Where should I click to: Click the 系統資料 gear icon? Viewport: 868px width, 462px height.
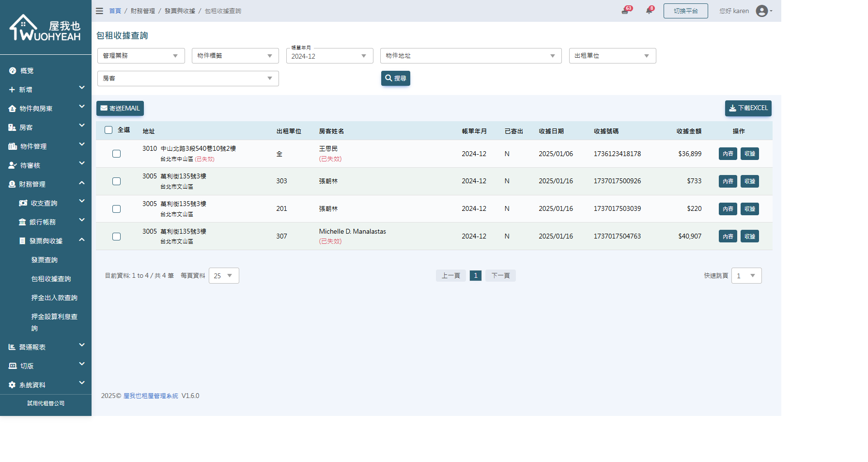click(x=12, y=385)
